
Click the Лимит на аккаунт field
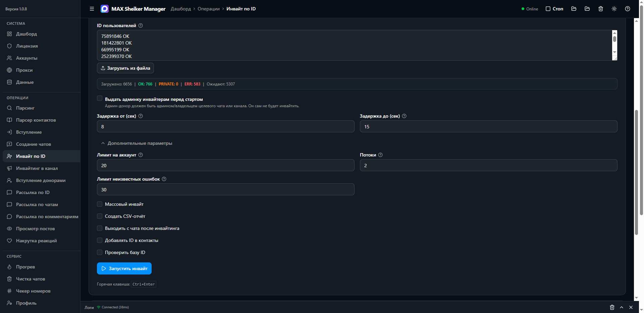point(226,165)
